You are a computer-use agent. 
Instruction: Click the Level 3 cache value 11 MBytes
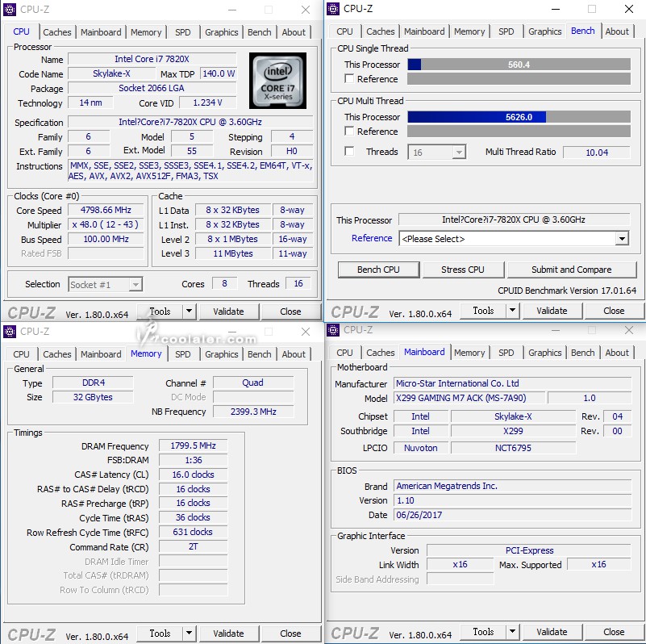pyautogui.click(x=233, y=253)
